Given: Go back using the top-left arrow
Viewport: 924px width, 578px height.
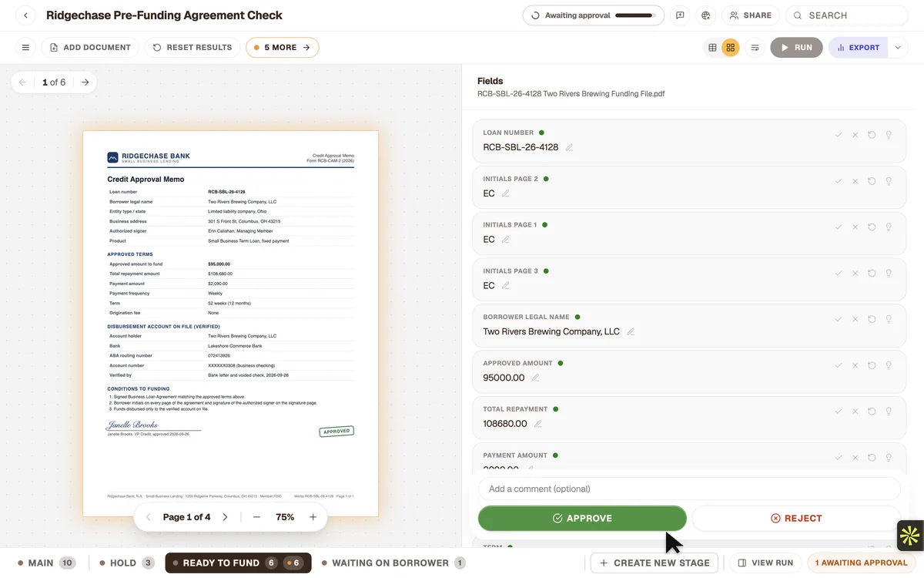Looking at the screenshot, I should coord(26,15).
